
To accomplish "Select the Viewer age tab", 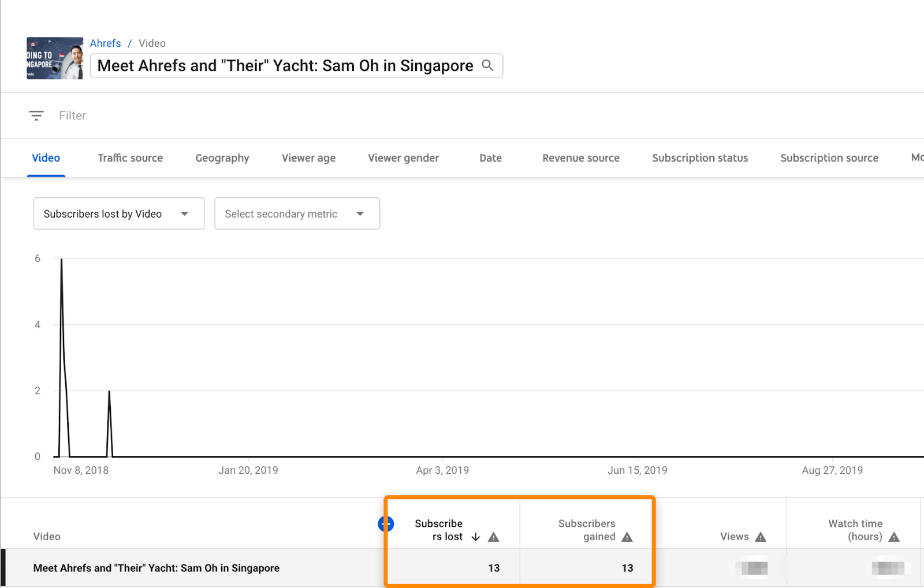I will pyautogui.click(x=308, y=158).
